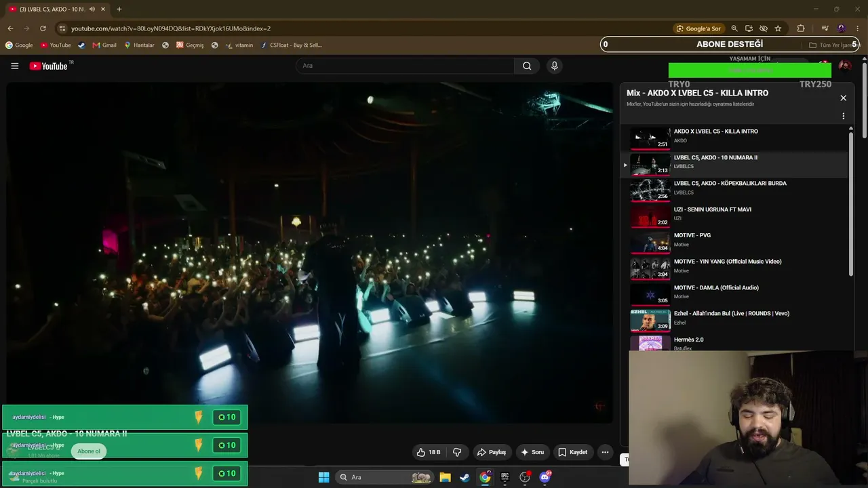Focus the YouTube search field
The height and width of the screenshot is (488, 868).
click(x=405, y=66)
